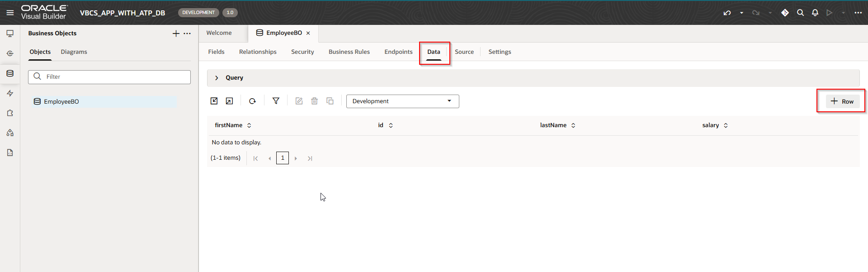Switch to the Diagrams tab
The image size is (868, 272).
point(74,52)
